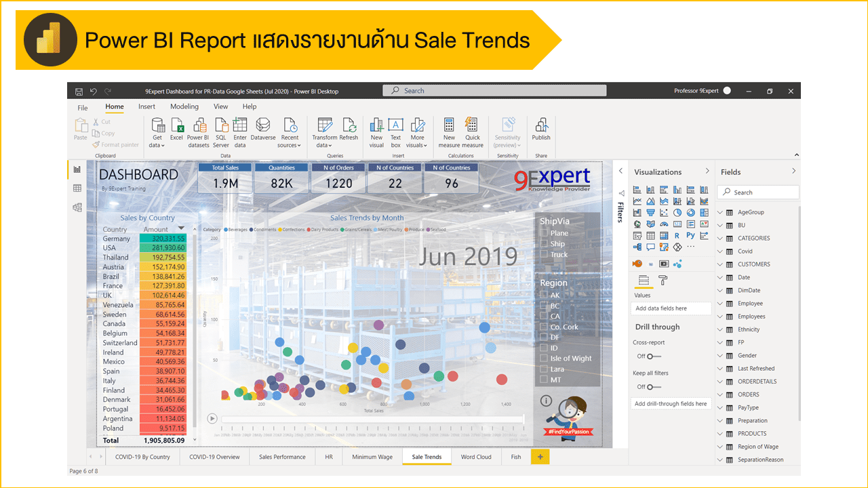Click the play axis timeline slider
Screen dimensions: 868x488
(x=372, y=420)
